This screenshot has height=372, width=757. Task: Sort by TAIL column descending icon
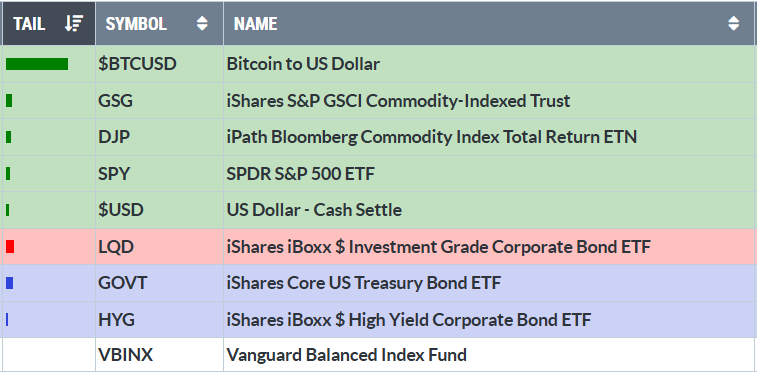coord(74,23)
